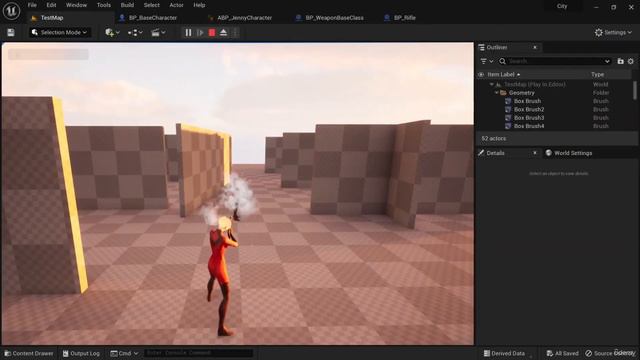The height and width of the screenshot is (360, 640).
Task: Open the Source Control menu
Action: click(x=610, y=353)
